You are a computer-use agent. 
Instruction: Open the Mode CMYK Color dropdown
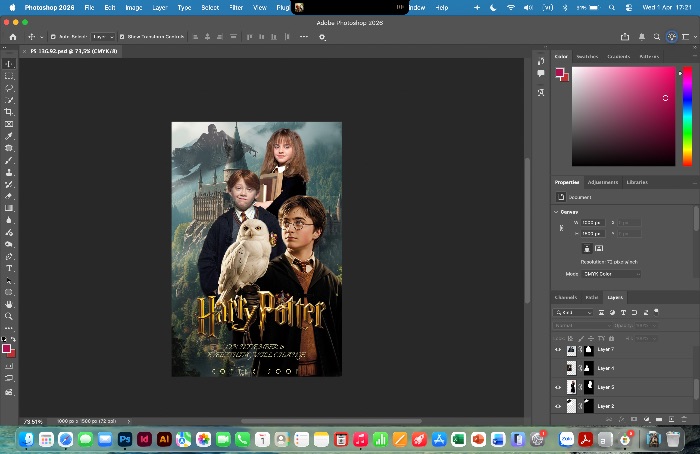pyautogui.click(x=611, y=274)
